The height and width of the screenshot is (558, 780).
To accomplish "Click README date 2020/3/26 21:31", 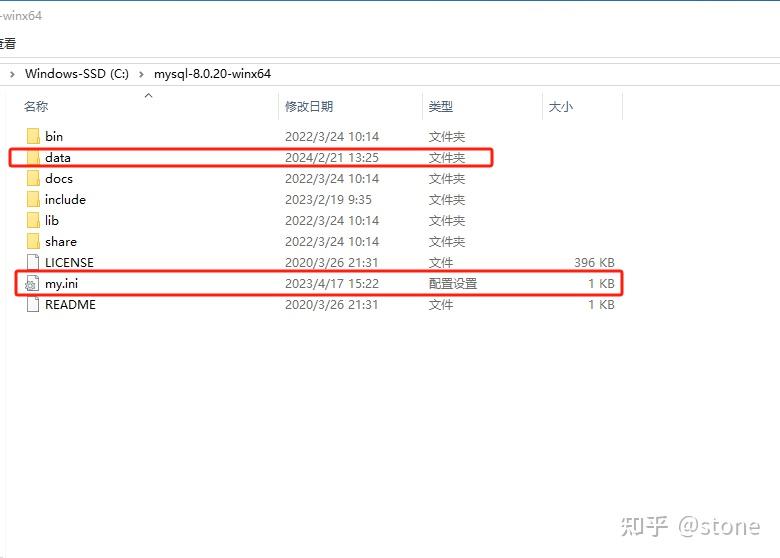I will coord(331,304).
